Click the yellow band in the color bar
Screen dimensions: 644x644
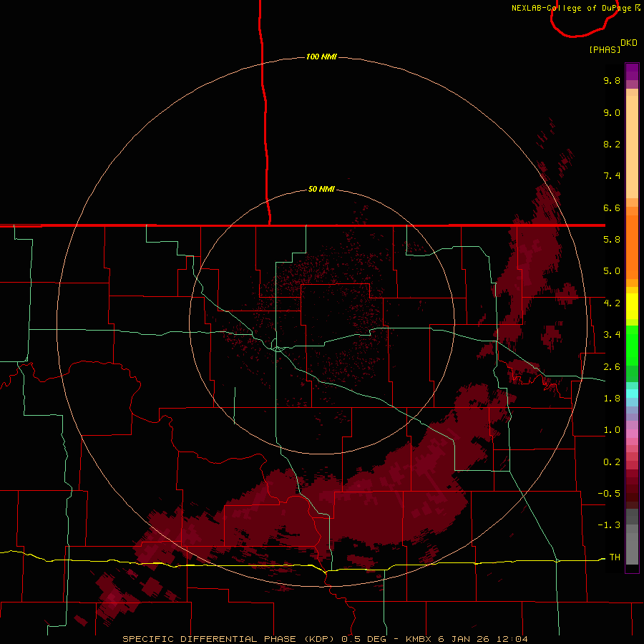click(x=632, y=306)
